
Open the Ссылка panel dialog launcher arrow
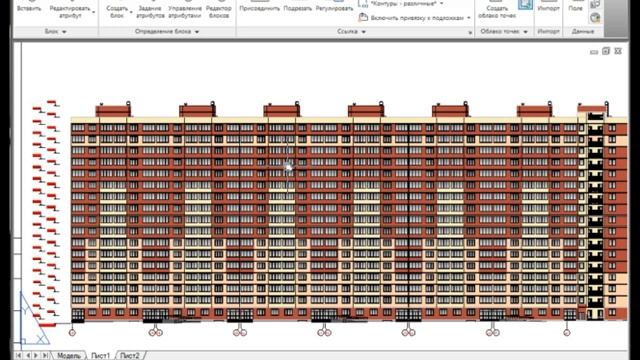[x=470, y=32]
